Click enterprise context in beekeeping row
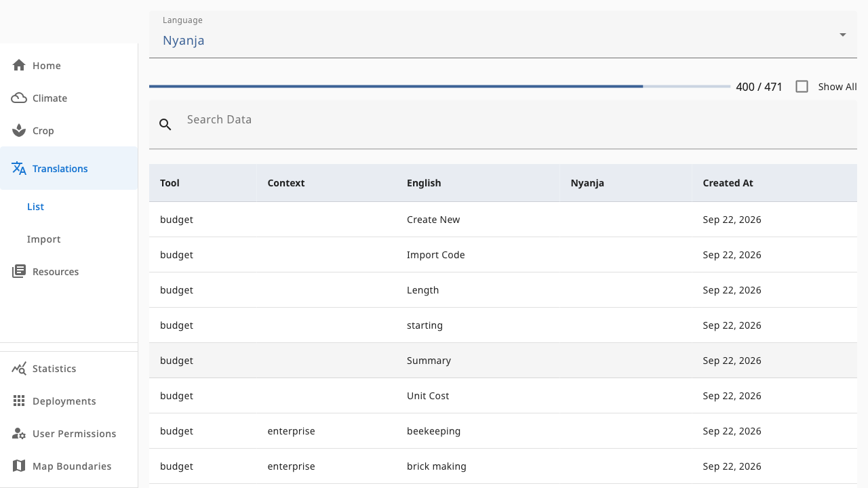This screenshot has height=488, width=868. pyautogui.click(x=291, y=431)
